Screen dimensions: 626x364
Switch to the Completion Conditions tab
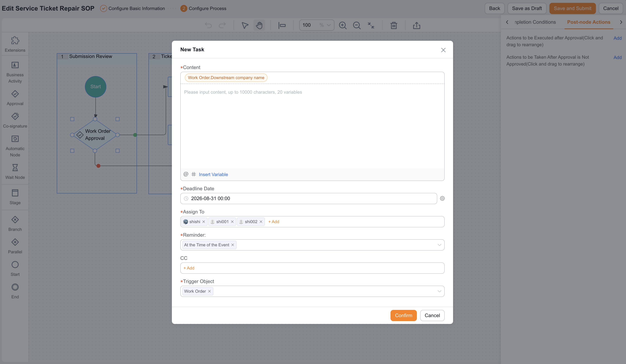(535, 22)
